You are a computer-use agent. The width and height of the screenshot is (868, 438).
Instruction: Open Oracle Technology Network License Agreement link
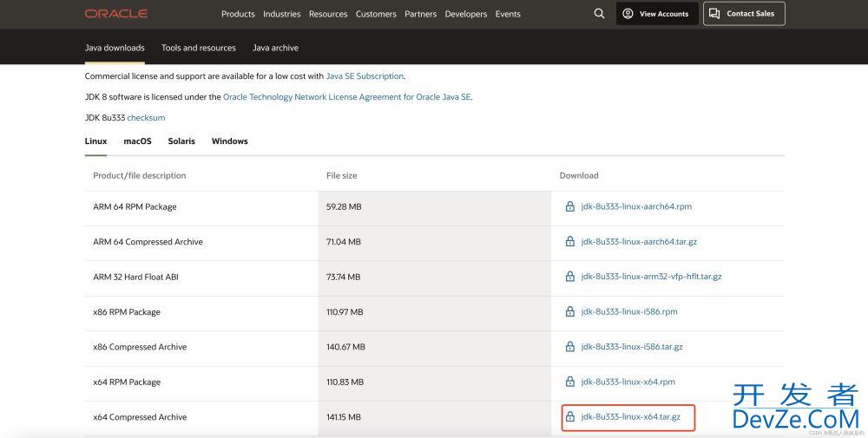coord(346,97)
